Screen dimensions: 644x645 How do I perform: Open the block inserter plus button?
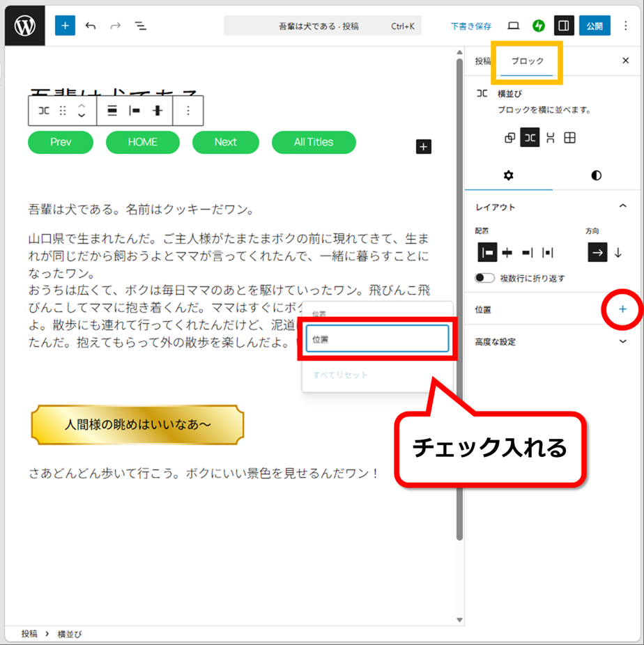pos(65,26)
